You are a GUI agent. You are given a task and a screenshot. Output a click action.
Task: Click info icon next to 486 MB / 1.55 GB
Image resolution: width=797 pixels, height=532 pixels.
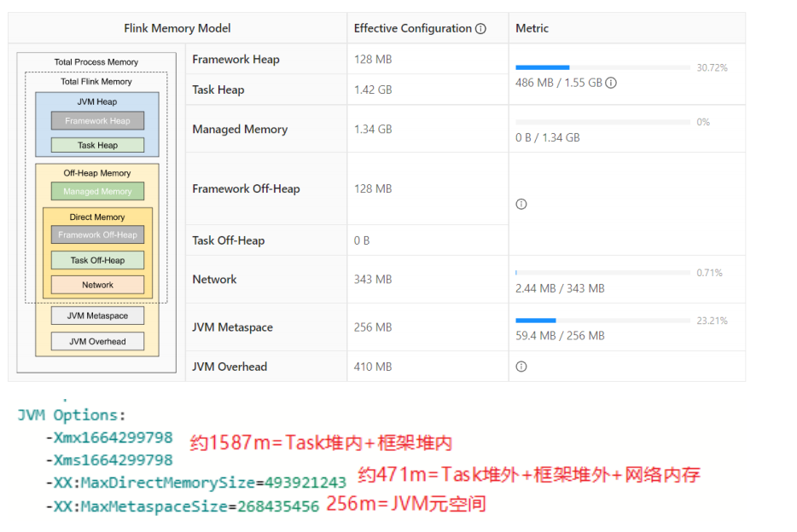pyautogui.click(x=611, y=84)
